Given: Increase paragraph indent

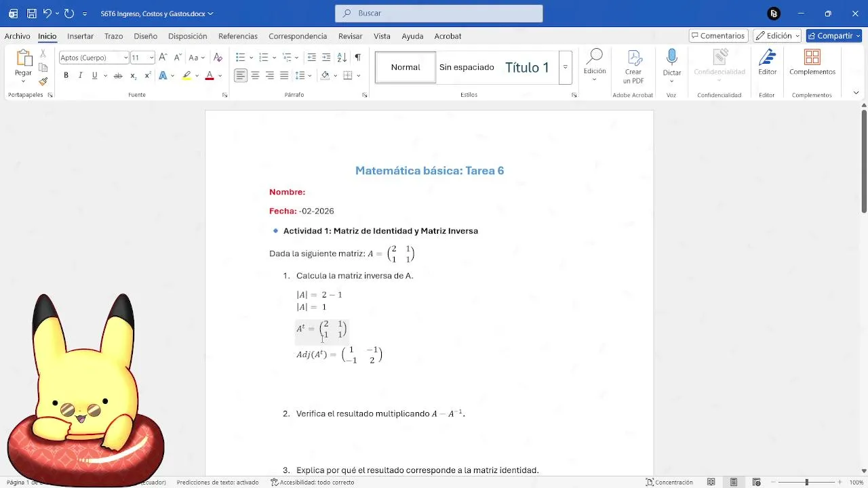Looking at the screenshot, I should 326,58.
